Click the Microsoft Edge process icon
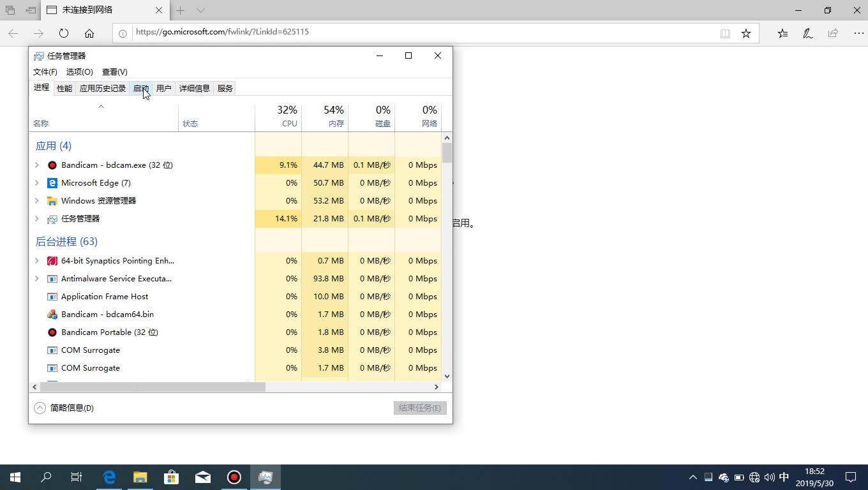 (x=52, y=183)
